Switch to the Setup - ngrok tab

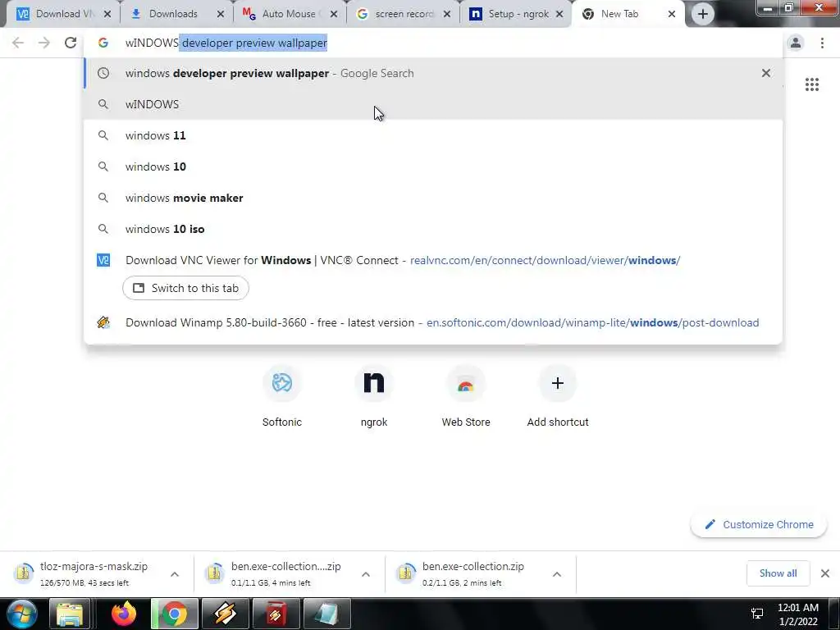tap(514, 14)
